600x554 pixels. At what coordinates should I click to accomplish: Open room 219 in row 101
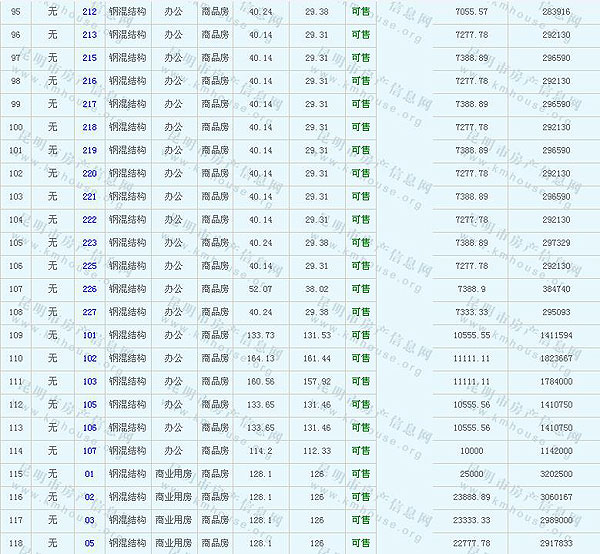[x=90, y=151]
